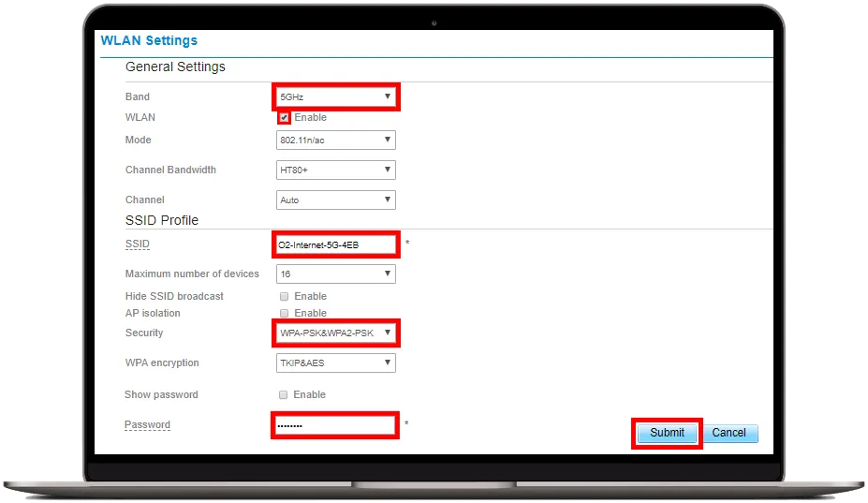Image resolution: width=868 pixels, height=503 pixels.
Task: Click the Cancel button
Action: click(728, 433)
